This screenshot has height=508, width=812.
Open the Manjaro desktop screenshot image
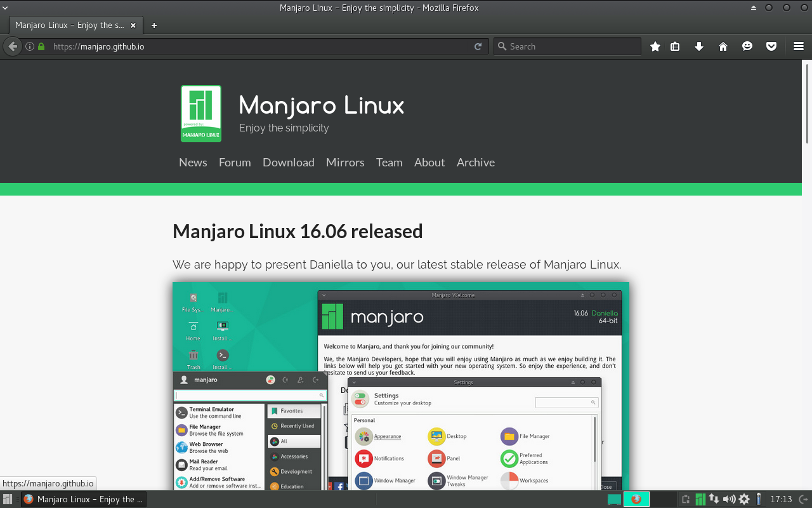point(401,386)
